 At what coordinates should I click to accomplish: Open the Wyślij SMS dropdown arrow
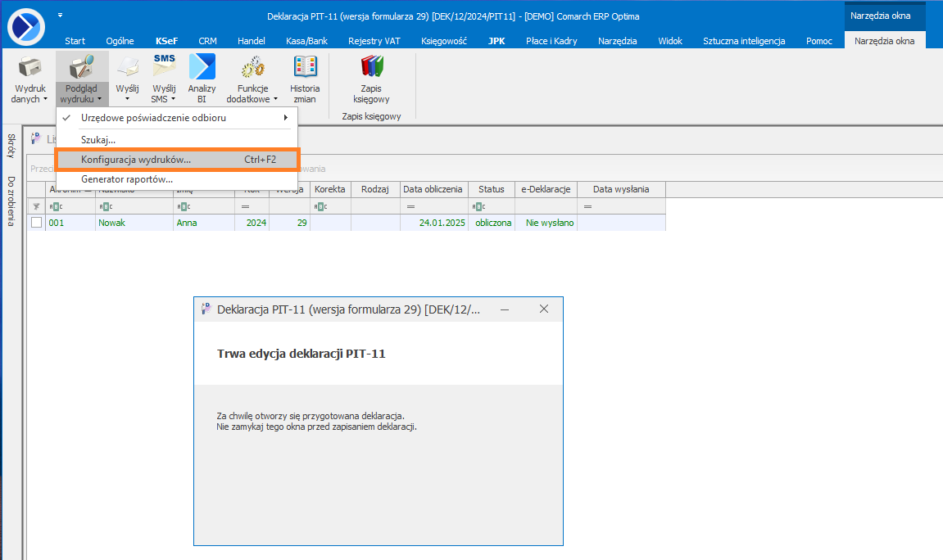[x=173, y=99]
